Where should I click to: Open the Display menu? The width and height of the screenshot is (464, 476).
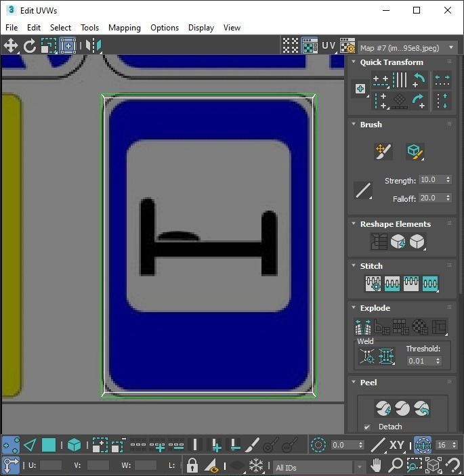click(201, 28)
